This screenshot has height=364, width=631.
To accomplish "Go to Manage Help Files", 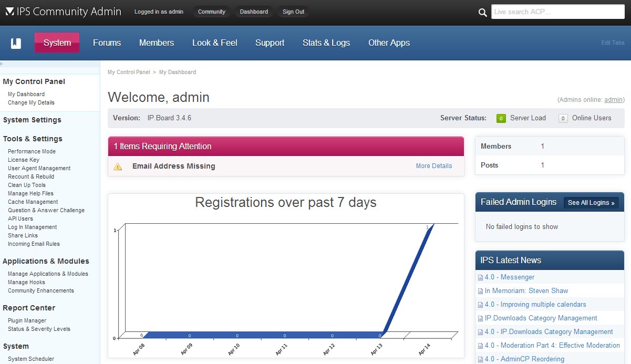I will (x=30, y=194).
